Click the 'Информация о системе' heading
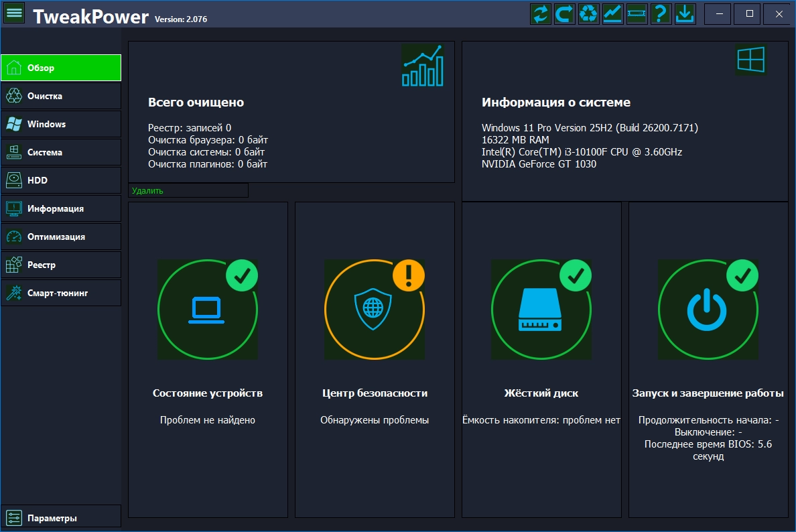The width and height of the screenshot is (796, 532). (x=556, y=102)
